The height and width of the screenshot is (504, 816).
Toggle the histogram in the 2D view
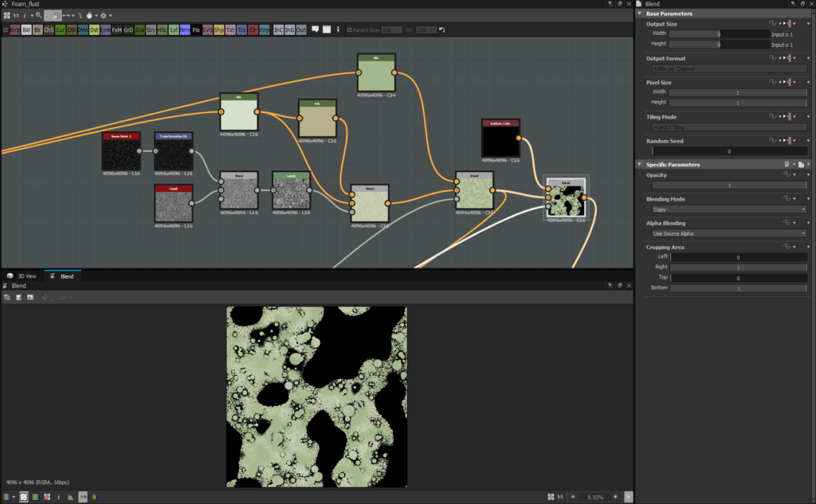[x=70, y=497]
